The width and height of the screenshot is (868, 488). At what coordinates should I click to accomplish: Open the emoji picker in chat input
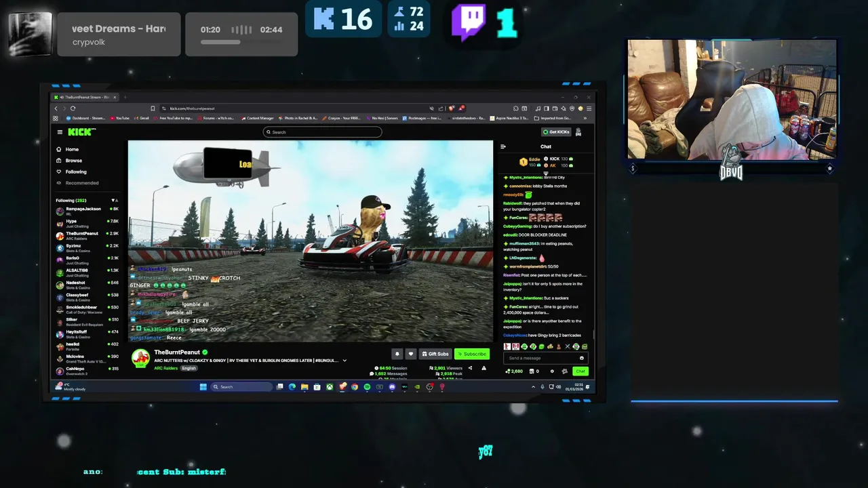click(x=582, y=358)
